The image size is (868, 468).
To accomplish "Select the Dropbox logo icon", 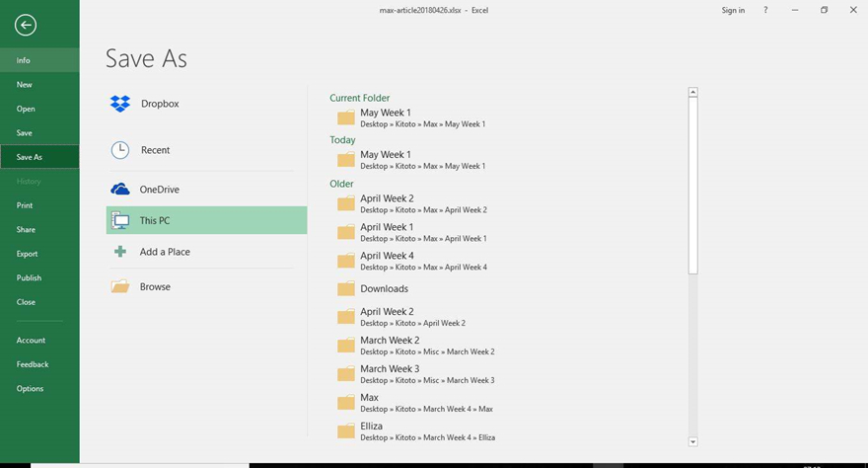I will [x=120, y=104].
